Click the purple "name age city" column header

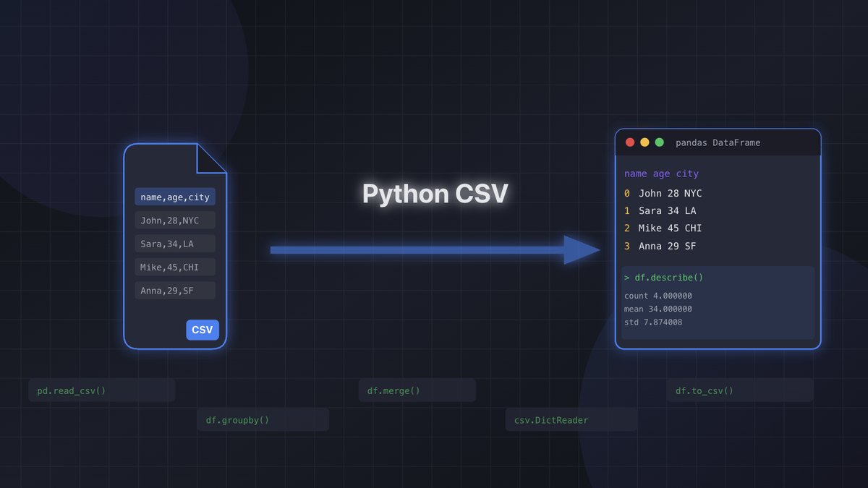pos(661,174)
